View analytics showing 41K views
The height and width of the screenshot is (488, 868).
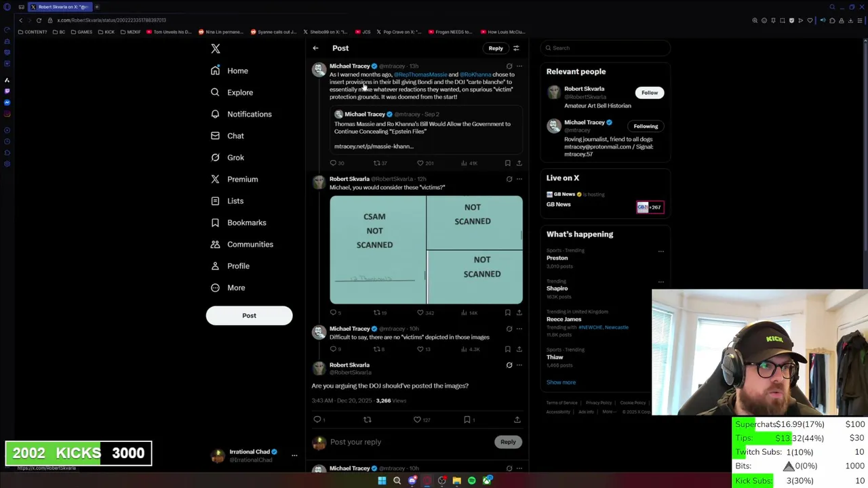pyautogui.click(x=469, y=163)
